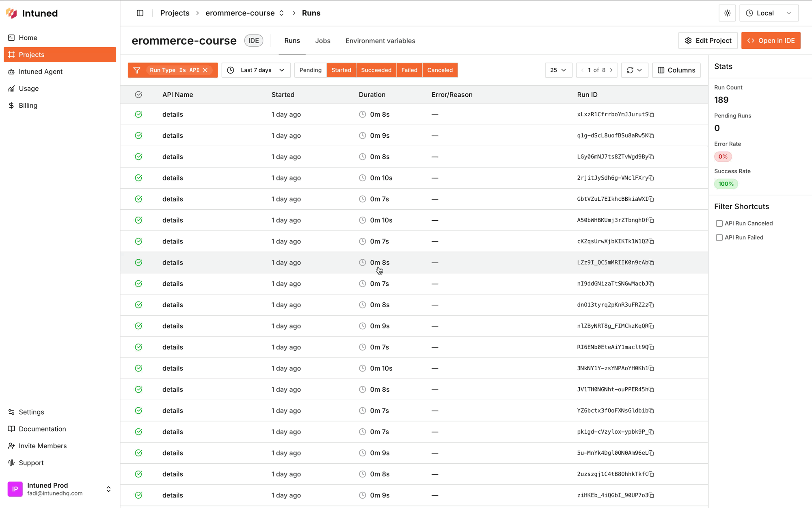The image size is (812, 508).
Task: Open the Last 7 days time range dropdown
Action: (256, 70)
